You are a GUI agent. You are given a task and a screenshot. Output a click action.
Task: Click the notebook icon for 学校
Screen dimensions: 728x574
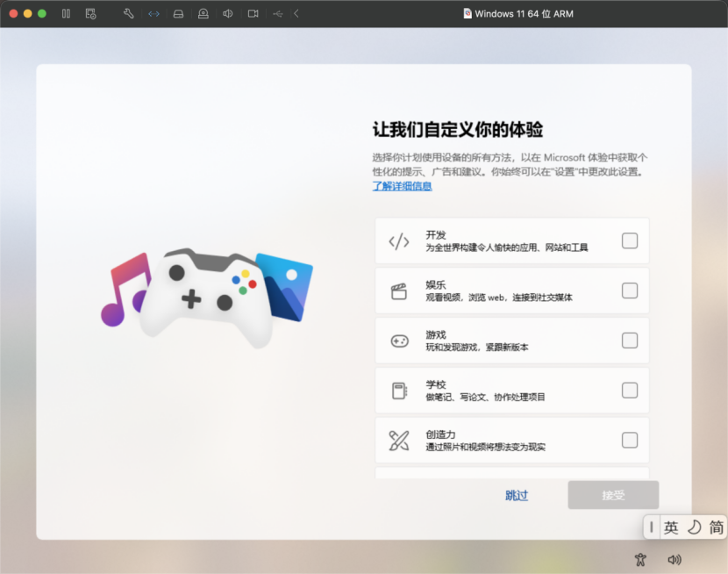coord(399,391)
